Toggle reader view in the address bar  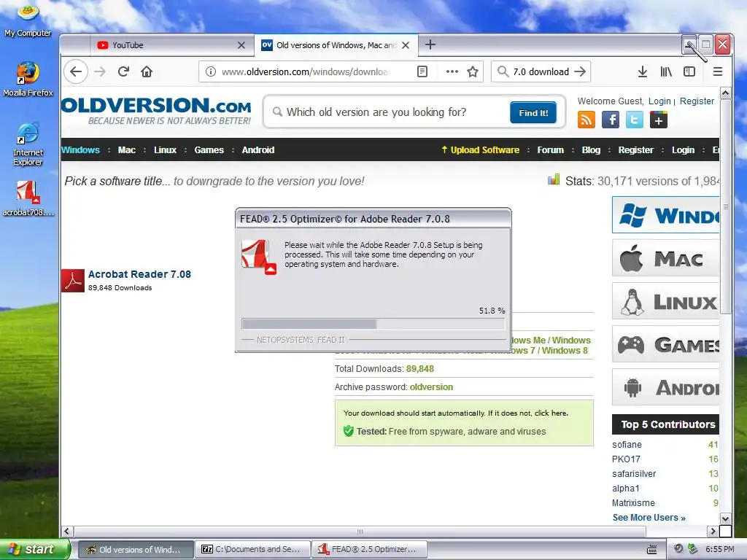click(422, 71)
